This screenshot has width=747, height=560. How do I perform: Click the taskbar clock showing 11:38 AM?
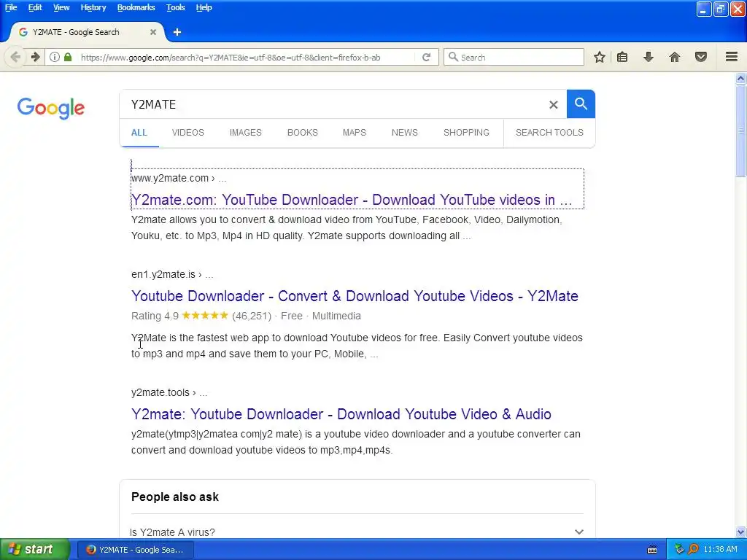click(720, 549)
